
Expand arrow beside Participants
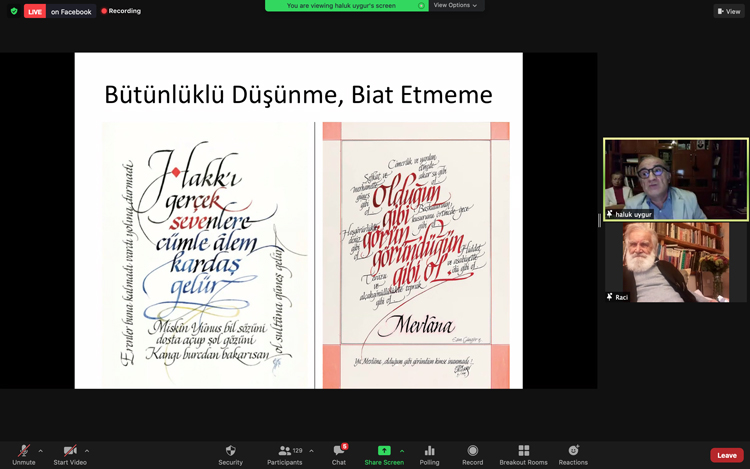[311, 451]
